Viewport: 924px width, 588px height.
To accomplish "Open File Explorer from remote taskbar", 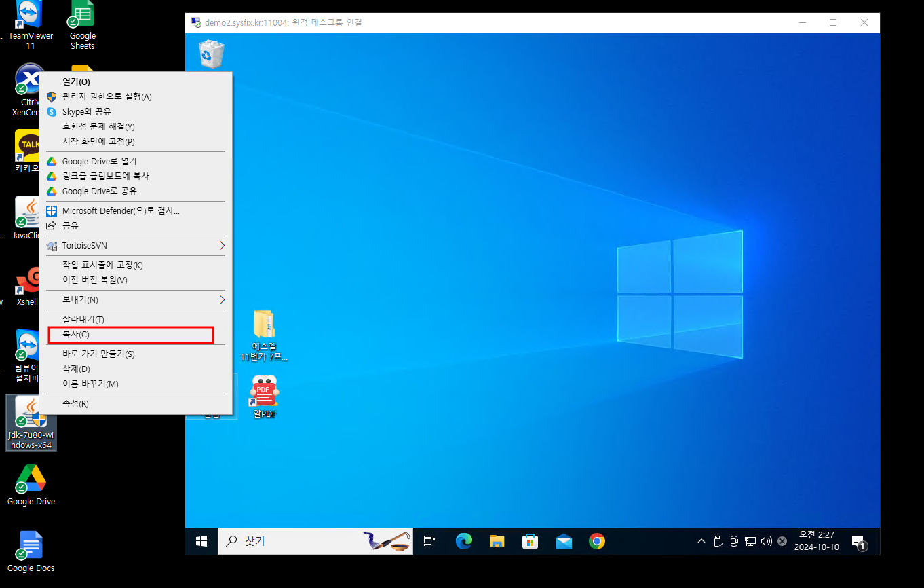I will click(497, 541).
